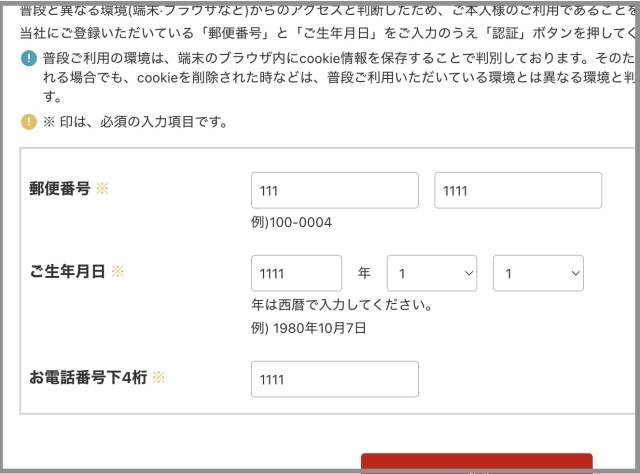
Task: Click the お電話番号下4桁 label
Action: coord(89,378)
